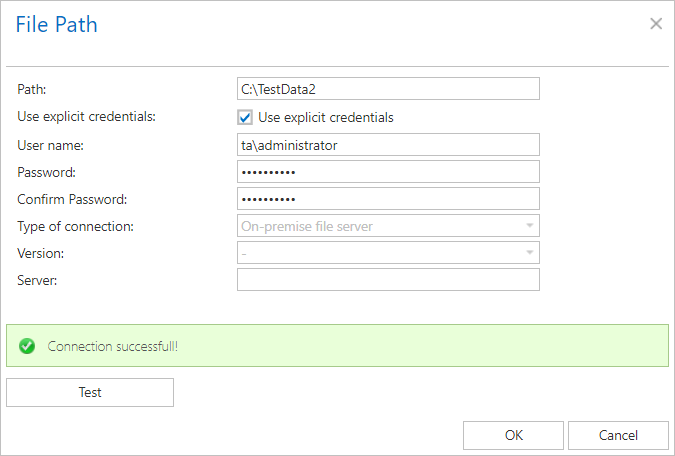Screen dimensions: 675x456
Task: Click the File Path dialog title
Action: (56, 24)
